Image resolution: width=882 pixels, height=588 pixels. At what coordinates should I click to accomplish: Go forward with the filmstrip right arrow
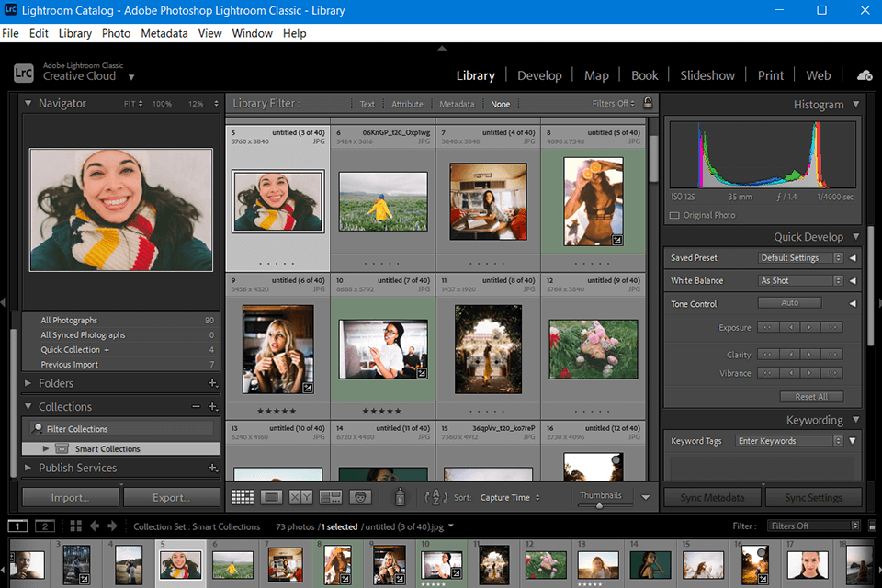112,526
